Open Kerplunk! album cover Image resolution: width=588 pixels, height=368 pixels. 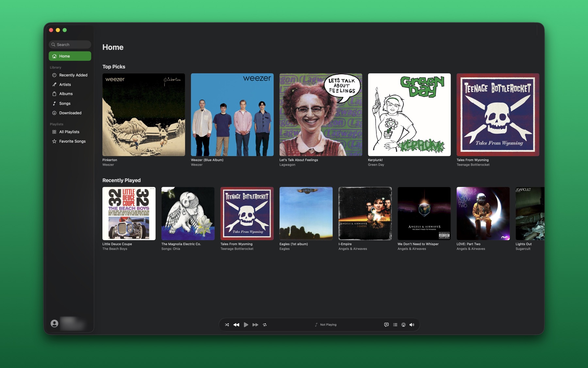pos(409,114)
